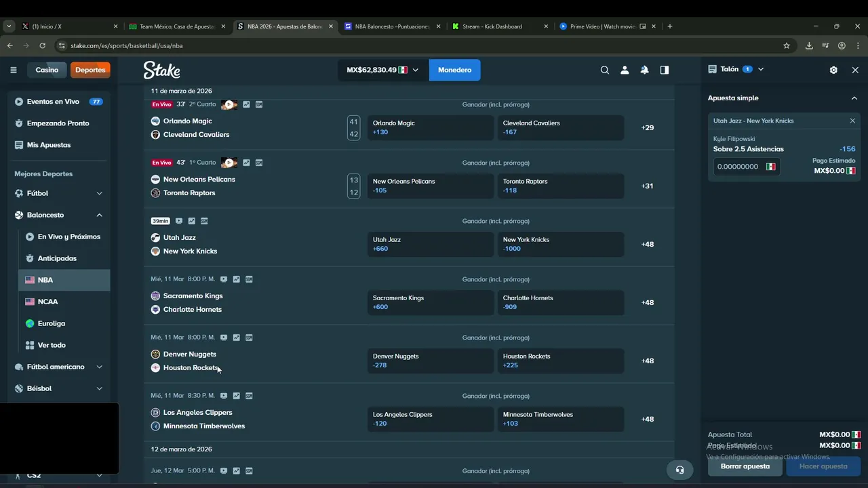
Task: Open the hamburger menu in Stake header
Action: click(x=13, y=70)
